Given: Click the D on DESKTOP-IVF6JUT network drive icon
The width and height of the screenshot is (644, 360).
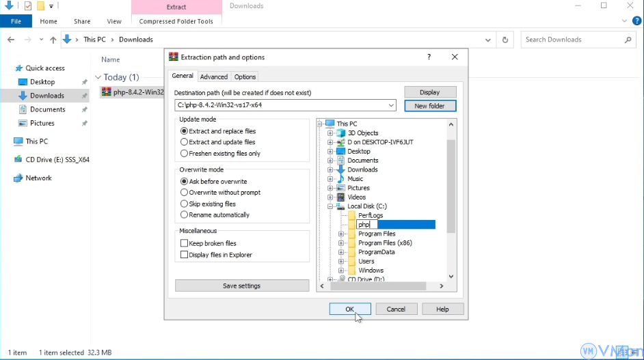Looking at the screenshot, I should (x=341, y=142).
